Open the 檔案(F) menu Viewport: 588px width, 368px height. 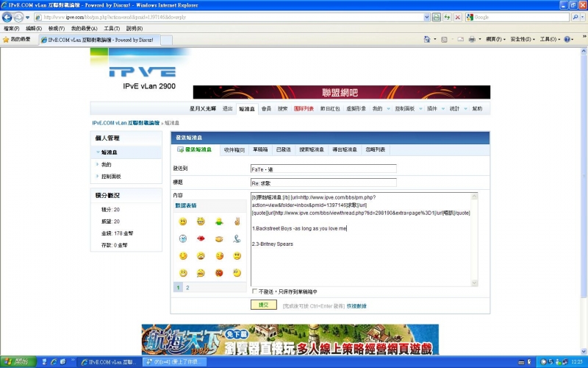[x=12, y=29]
